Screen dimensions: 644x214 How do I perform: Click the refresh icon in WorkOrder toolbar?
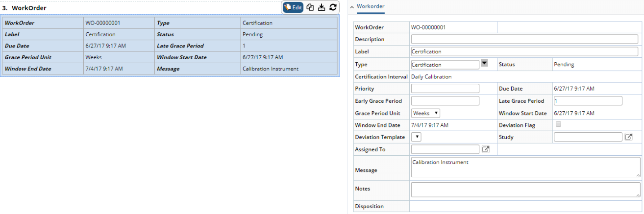333,7
